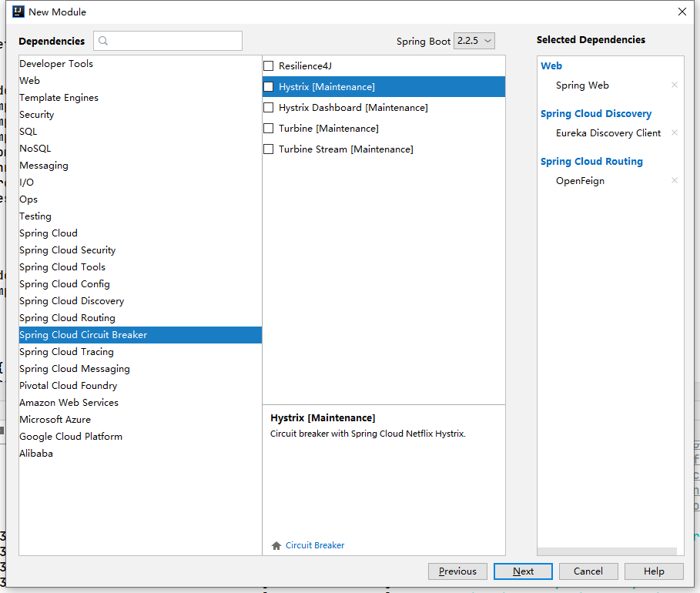Image resolution: width=700 pixels, height=593 pixels.
Task: Click the Web group heading in selected dependencies
Action: (x=551, y=66)
